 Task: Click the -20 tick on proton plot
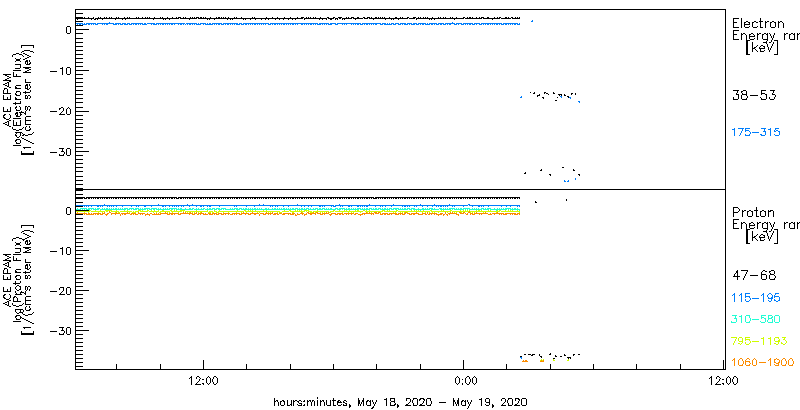[x=61, y=290]
